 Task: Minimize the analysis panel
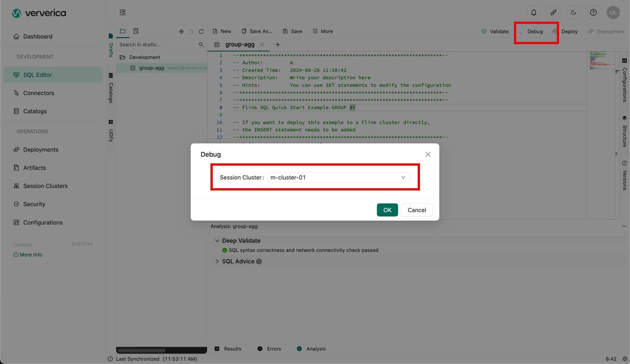(x=624, y=226)
